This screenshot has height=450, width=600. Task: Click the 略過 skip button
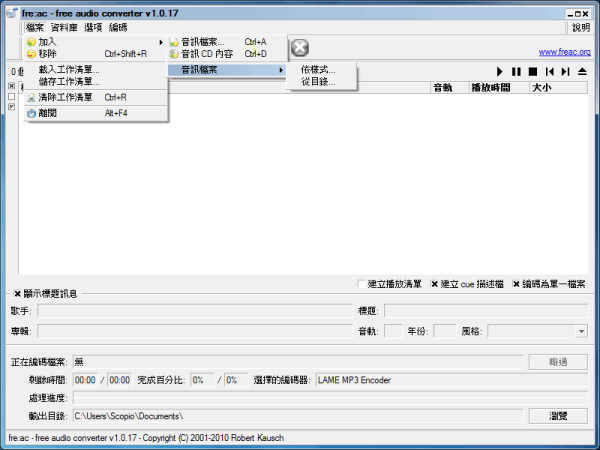tap(558, 362)
